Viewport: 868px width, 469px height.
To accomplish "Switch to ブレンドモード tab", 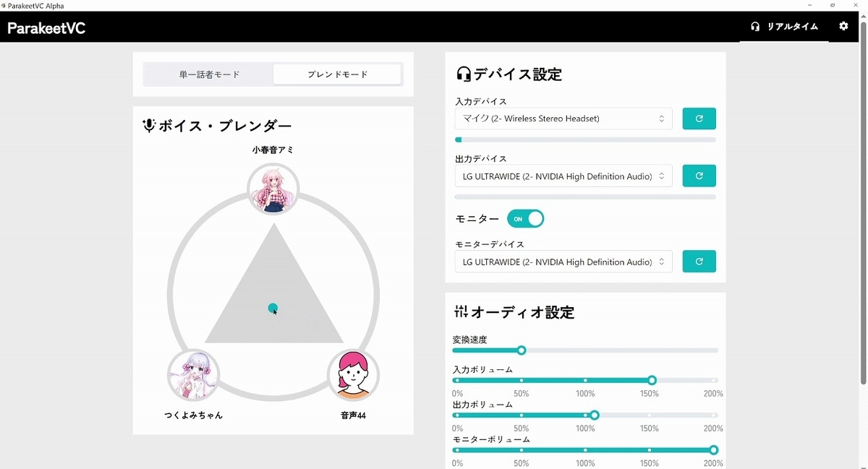I will tap(337, 74).
